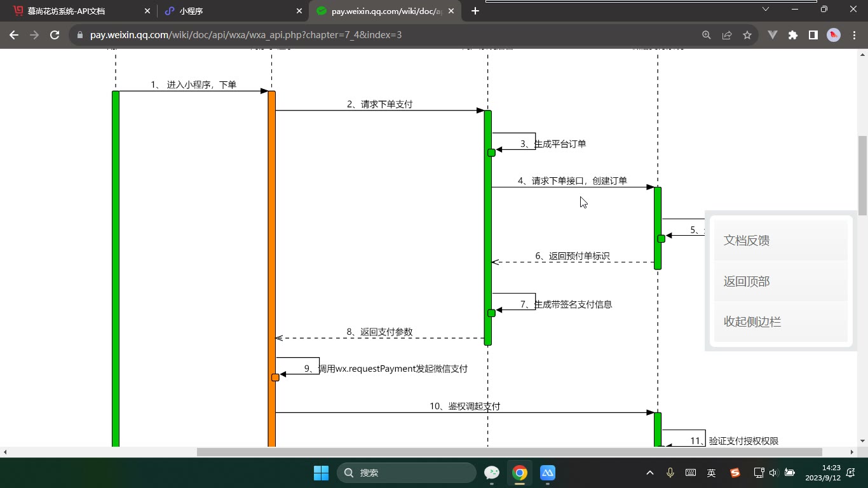
Task: Collapse sidebar via 收起侧边栏
Action: click(781, 322)
